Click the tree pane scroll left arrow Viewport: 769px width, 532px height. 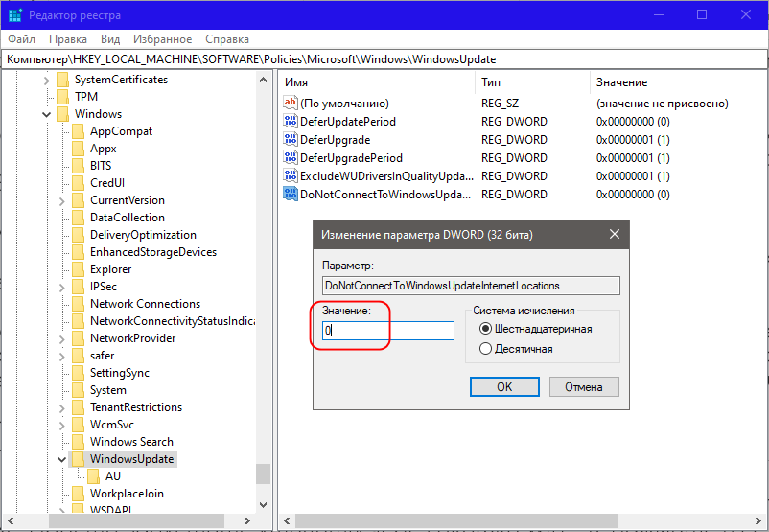tap(11, 520)
